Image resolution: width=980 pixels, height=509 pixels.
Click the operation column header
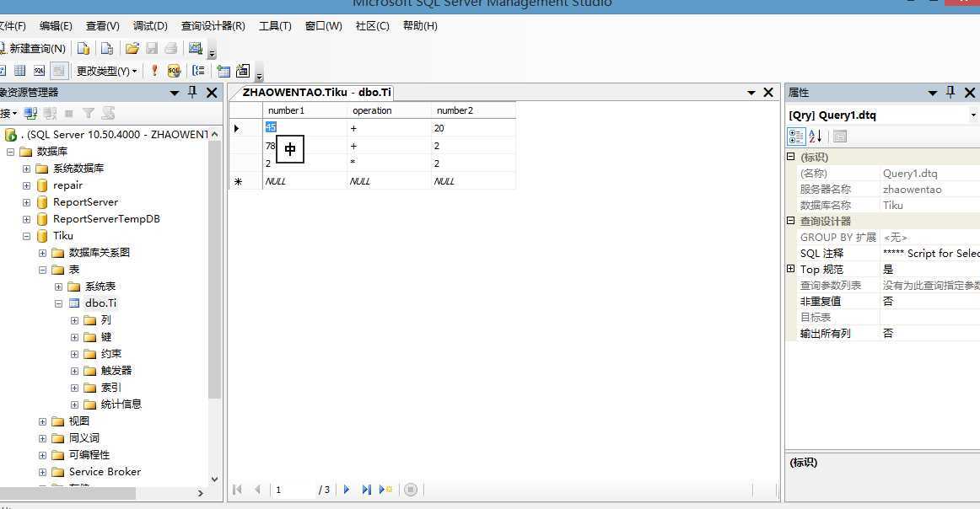(389, 110)
